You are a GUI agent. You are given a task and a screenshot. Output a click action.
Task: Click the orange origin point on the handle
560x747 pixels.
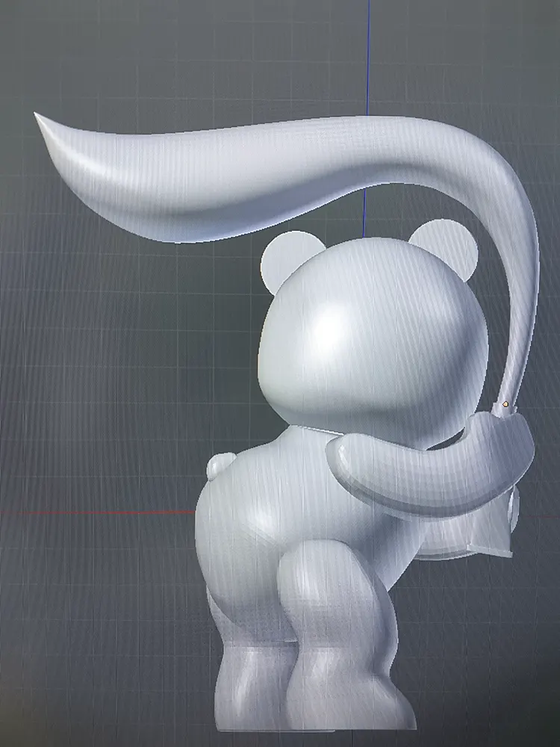(505, 404)
